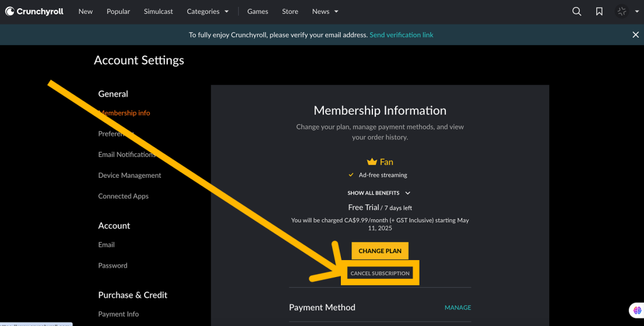The width and height of the screenshot is (644, 326).
Task: Click the Fan crown icon
Action: tap(372, 162)
